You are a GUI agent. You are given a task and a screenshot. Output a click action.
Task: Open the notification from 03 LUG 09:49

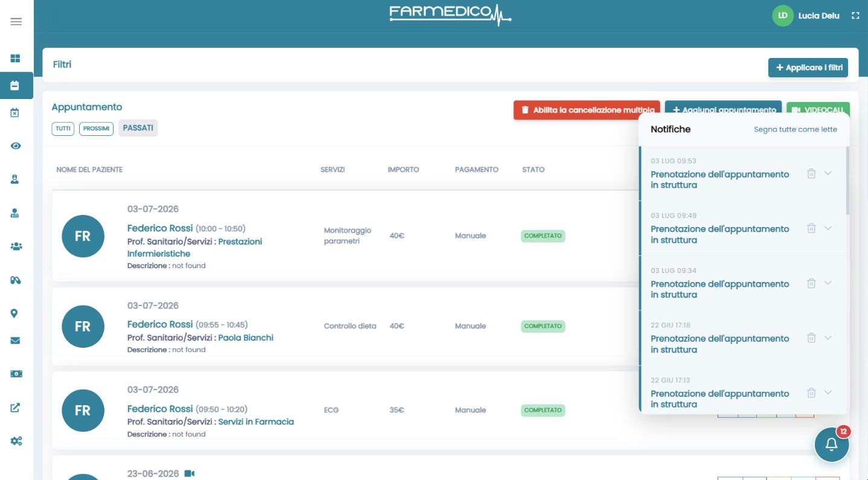[x=720, y=234]
